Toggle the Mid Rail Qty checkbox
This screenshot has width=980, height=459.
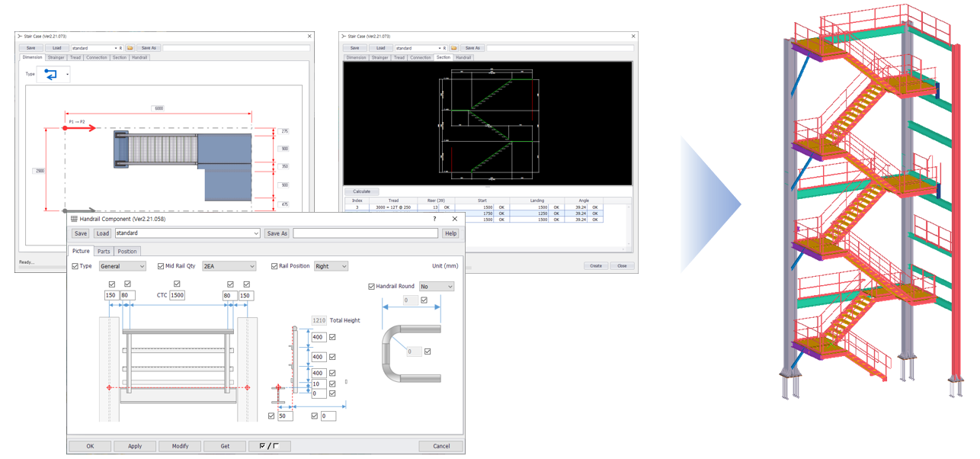point(161,266)
